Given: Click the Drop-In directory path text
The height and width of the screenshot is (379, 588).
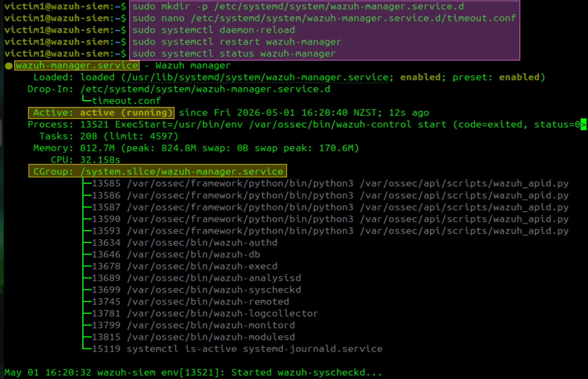Looking at the screenshot, I should coord(205,89).
